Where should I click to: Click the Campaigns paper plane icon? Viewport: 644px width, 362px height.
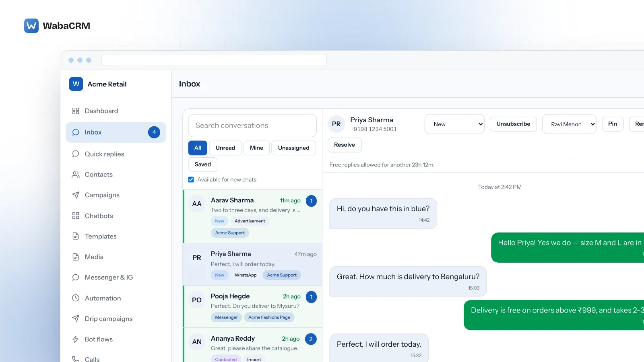pyautogui.click(x=76, y=195)
